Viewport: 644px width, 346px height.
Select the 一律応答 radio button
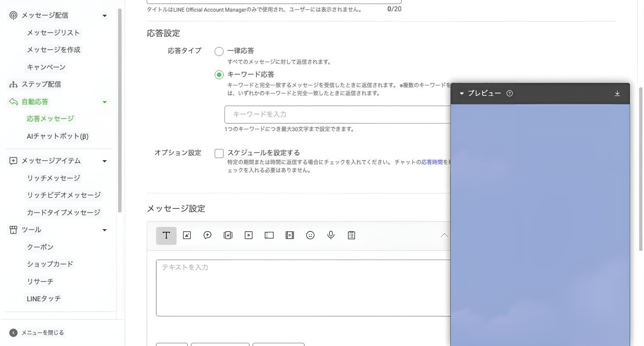pos(219,51)
